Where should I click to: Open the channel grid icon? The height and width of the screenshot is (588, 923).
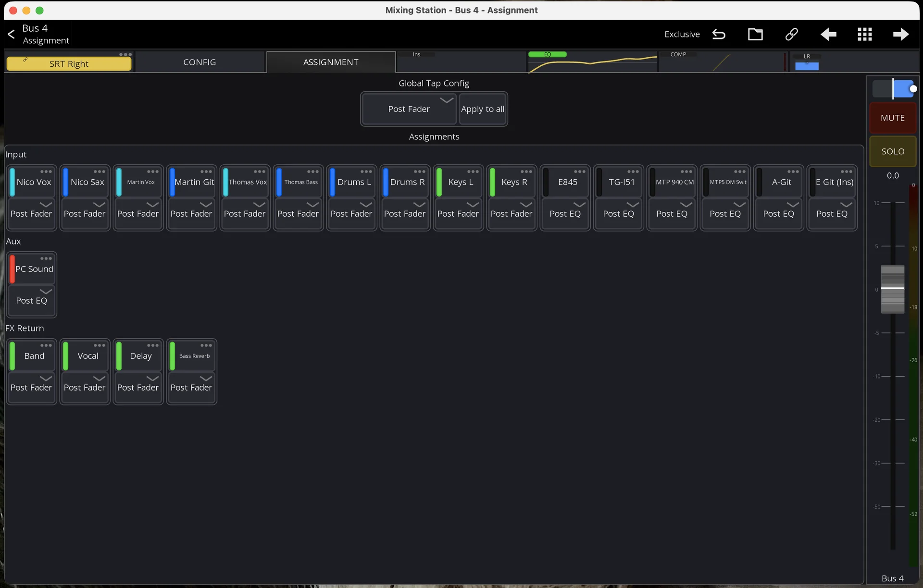click(x=864, y=34)
